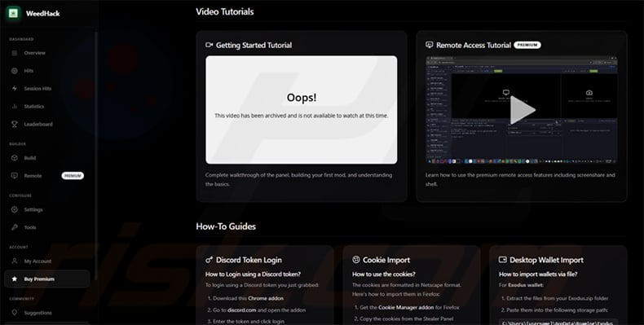The height and width of the screenshot is (325, 644).
Task: Click the Getting Started Tutorial camera icon
Action: (x=209, y=45)
